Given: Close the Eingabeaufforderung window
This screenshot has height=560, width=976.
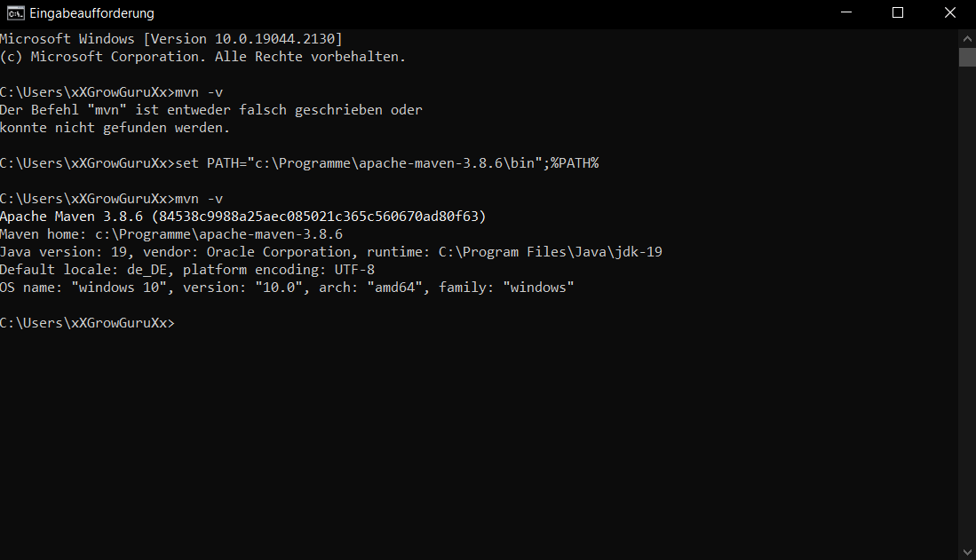Looking at the screenshot, I should (950, 12).
